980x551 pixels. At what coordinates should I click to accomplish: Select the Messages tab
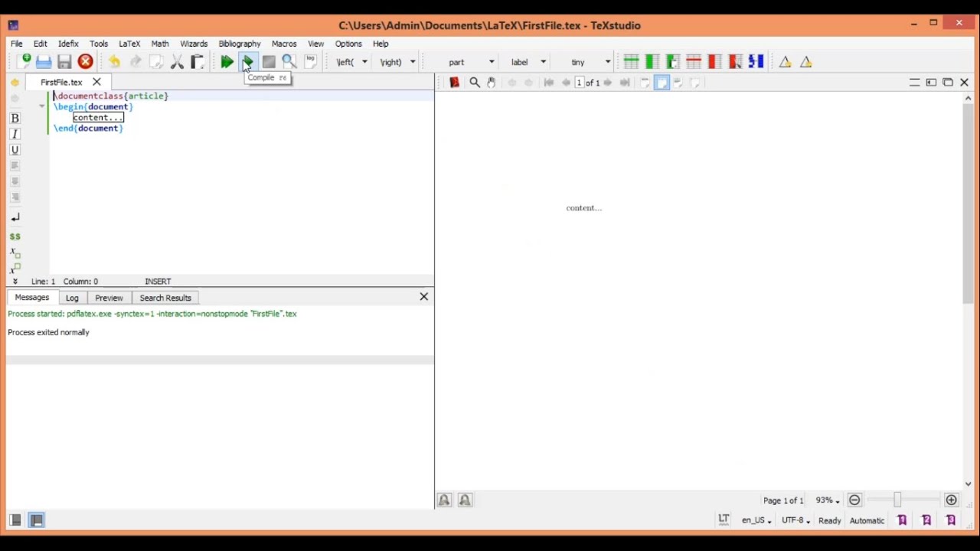point(32,298)
